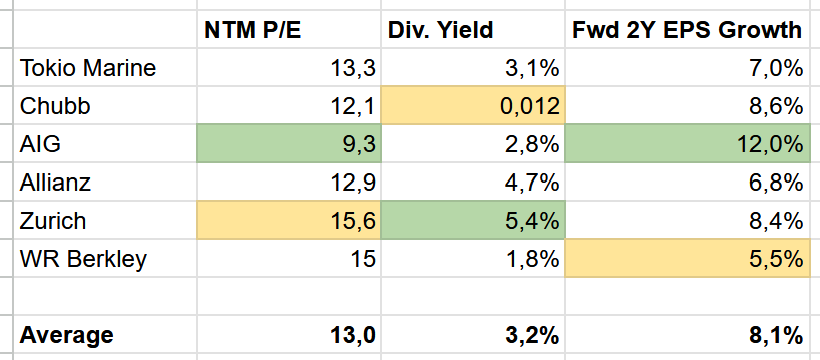820x360 pixels.
Task: Select the Allianz name cell
Action: pos(105,182)
